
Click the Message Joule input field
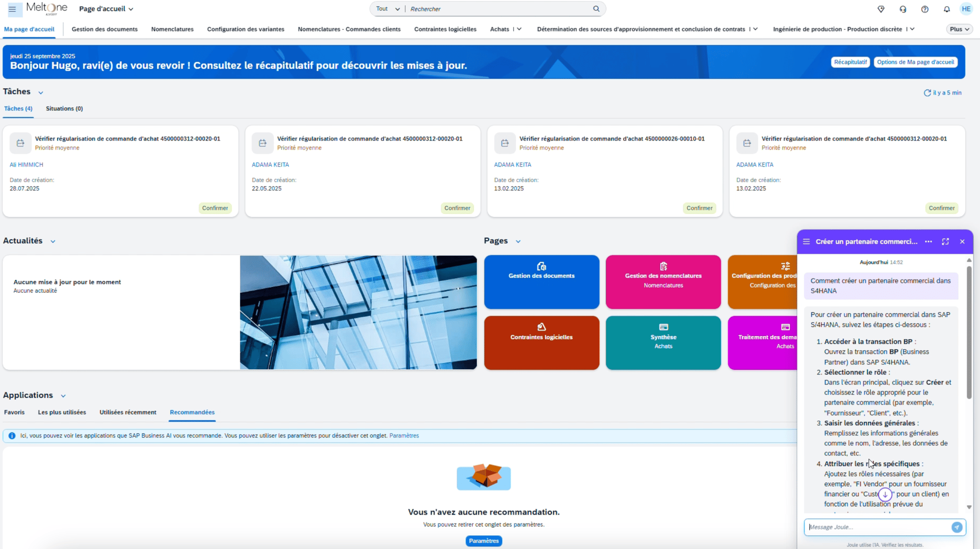(877, 527)
